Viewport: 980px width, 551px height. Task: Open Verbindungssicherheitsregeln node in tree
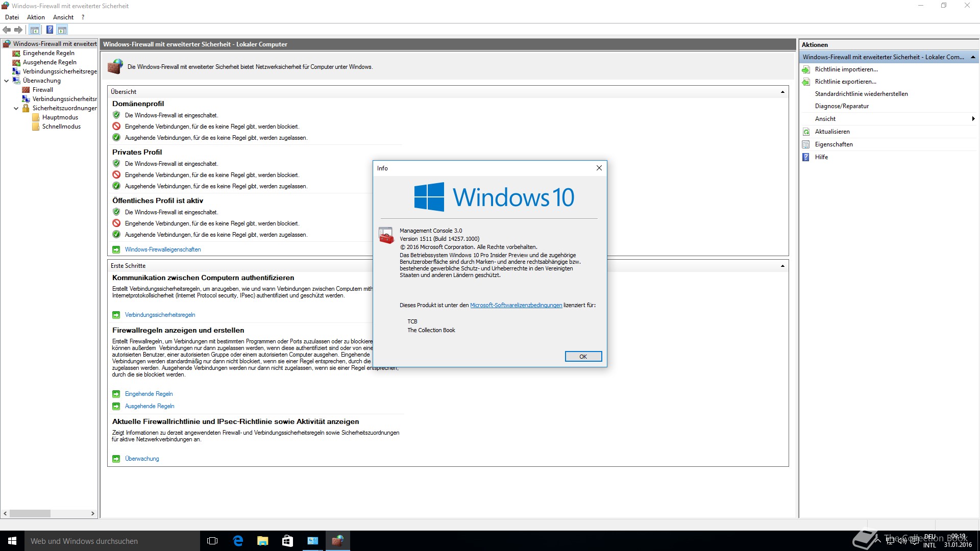(60, 71)
